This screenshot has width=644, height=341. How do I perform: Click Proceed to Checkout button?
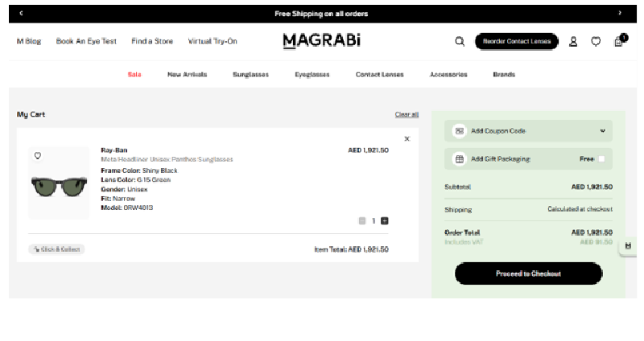[528, 273]
